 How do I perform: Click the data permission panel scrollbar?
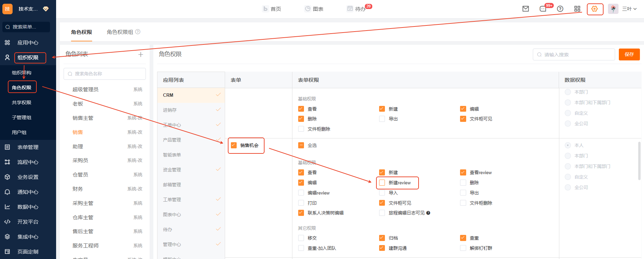639,161
